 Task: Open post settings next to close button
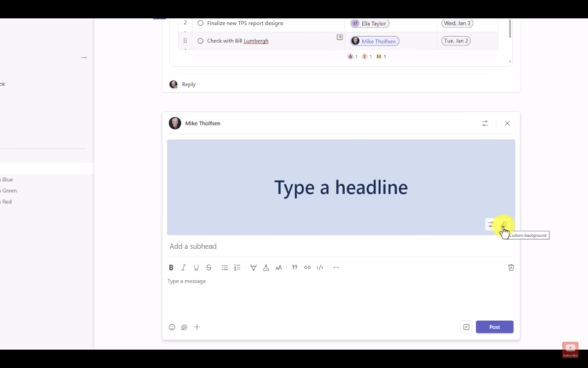[x=485, y=123]
